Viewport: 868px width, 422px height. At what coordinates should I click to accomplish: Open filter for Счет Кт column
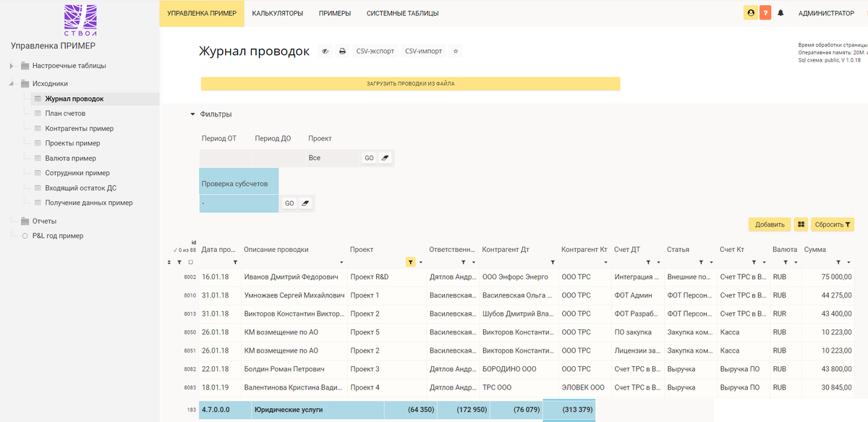(754, 262)
